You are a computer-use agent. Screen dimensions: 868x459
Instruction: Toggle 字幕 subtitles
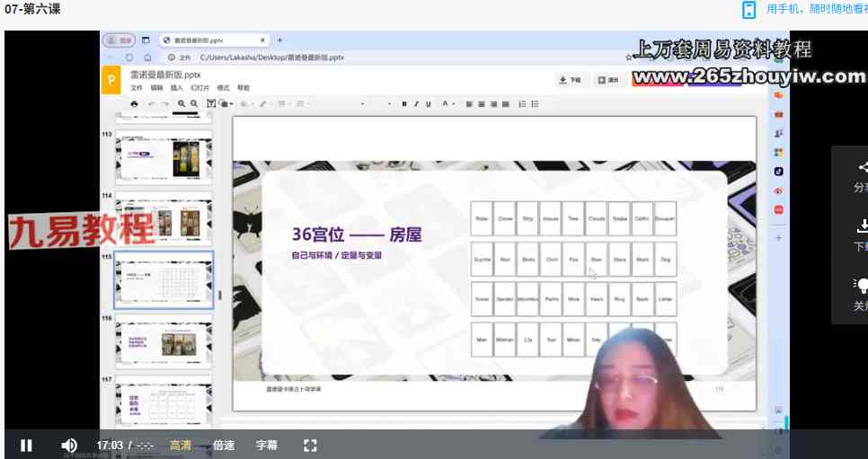click(x=267, y=445)
